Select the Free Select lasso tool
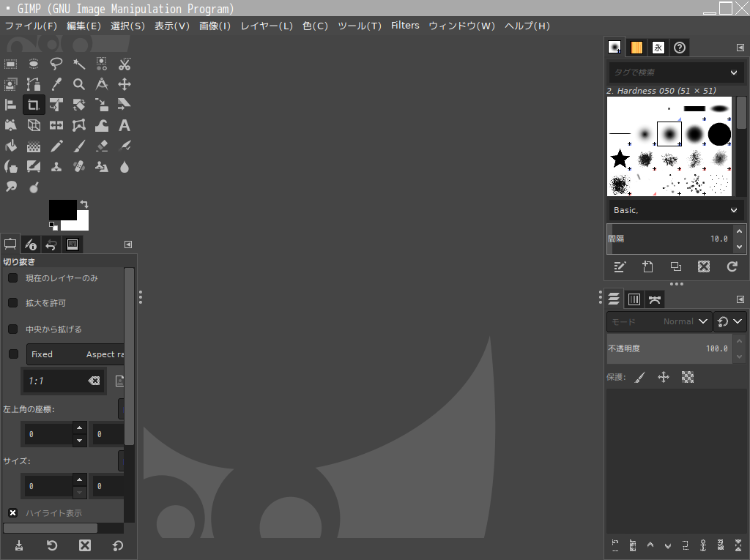The height and width of the screenshot is (560, 750). (56, 64)
